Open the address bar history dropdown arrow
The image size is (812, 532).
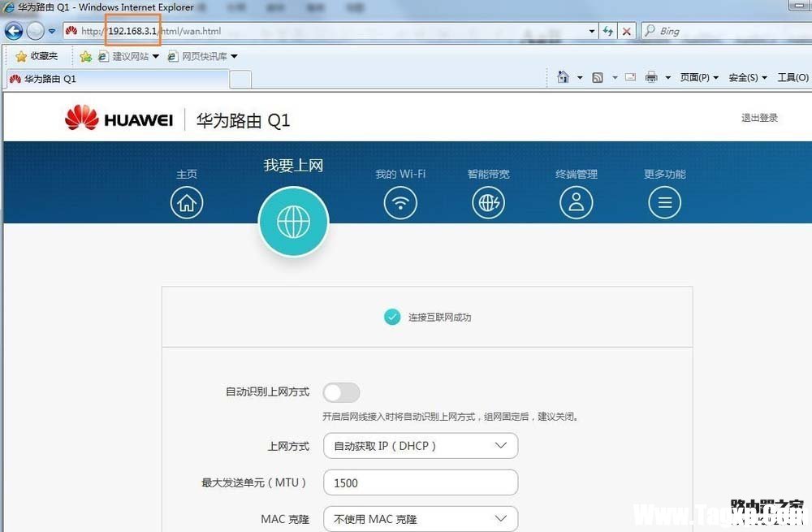point(592,31)
